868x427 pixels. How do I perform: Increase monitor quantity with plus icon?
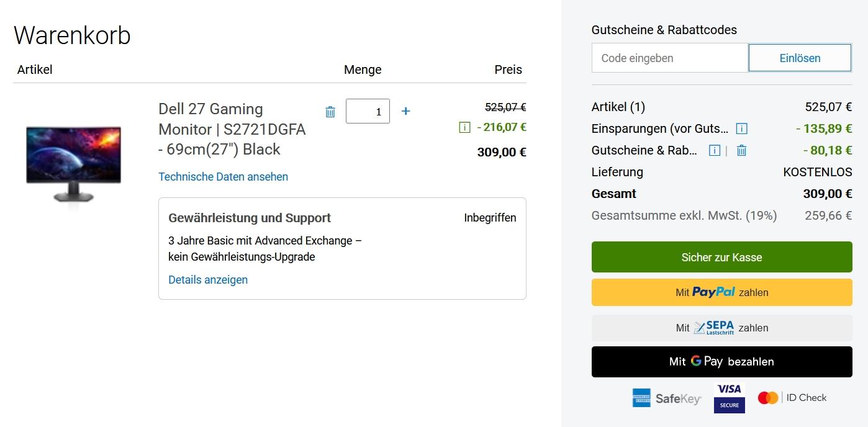(x=405, y=111)
